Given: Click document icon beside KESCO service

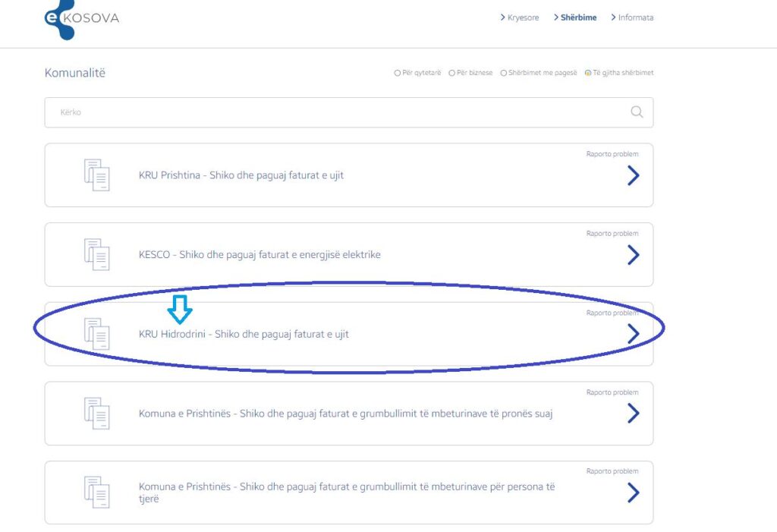Looking at the screenshot, I should pyautogui.click(x=96, y=255).
